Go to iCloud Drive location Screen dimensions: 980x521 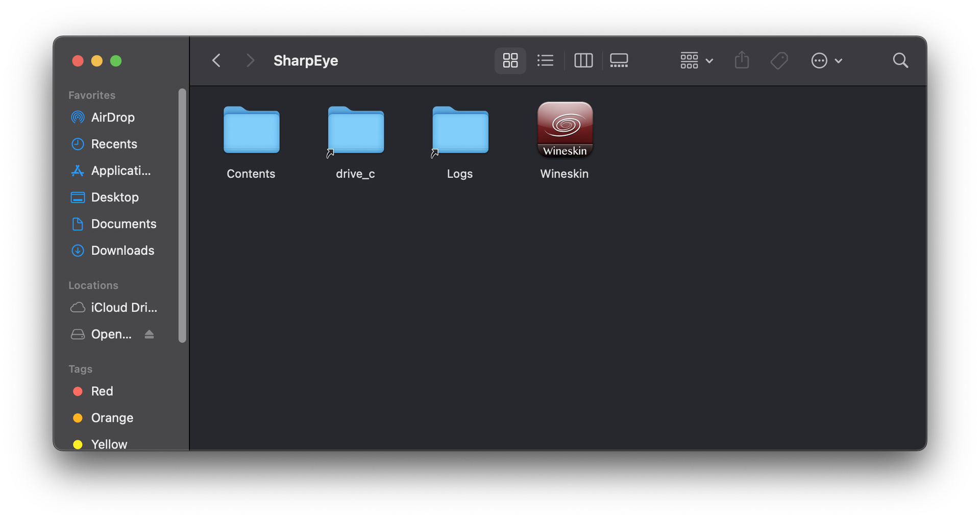pos(124,307)
